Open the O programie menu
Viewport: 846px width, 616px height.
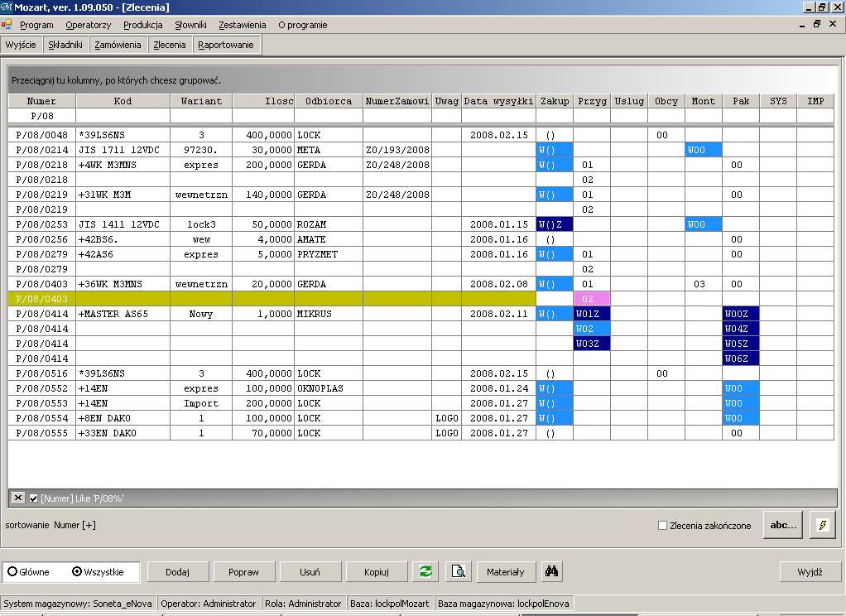(303, 25)
